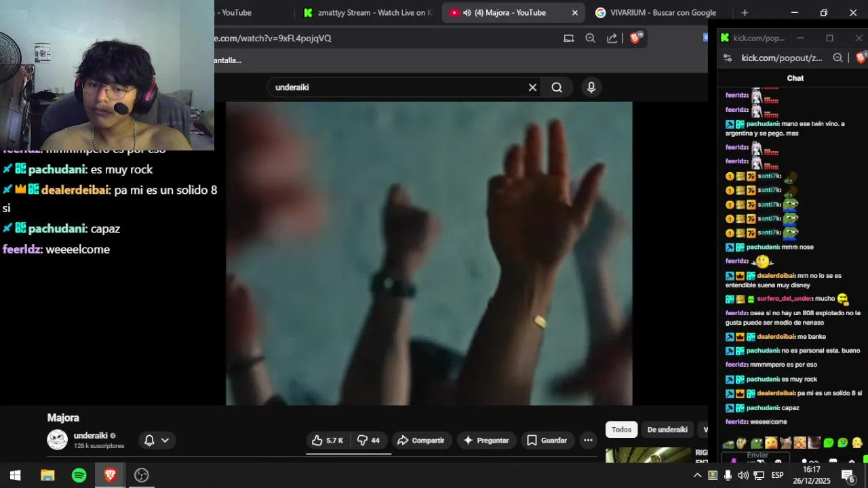Select the cat emote in quick row
868x488 pixels.
pos(785,443)
